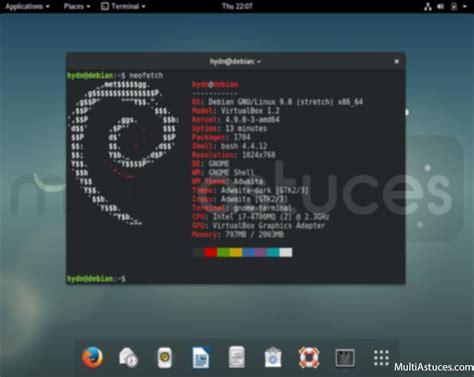Click the Terminal value 'gnome-terminal'
Viewport: 474px width, 377px height.
pyautogui.click(x=263, y=208)
